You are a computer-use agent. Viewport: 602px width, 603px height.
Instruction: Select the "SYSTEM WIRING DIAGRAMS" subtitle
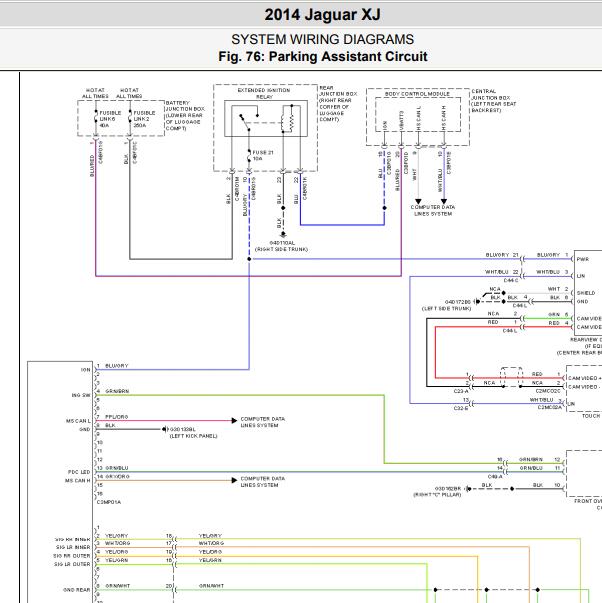coord(322,39)
